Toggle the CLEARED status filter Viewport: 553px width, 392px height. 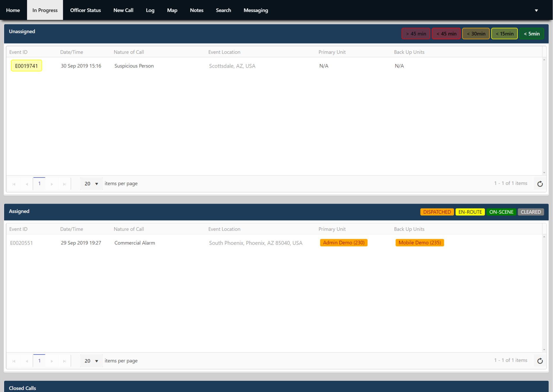[x=531, y=212]
